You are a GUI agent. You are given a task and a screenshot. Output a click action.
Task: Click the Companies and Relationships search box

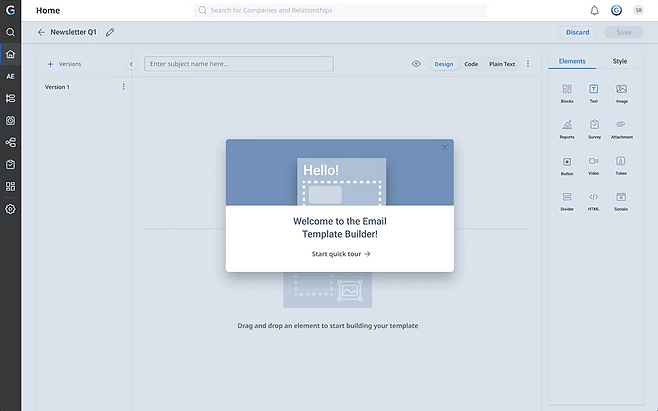(340, 10)
